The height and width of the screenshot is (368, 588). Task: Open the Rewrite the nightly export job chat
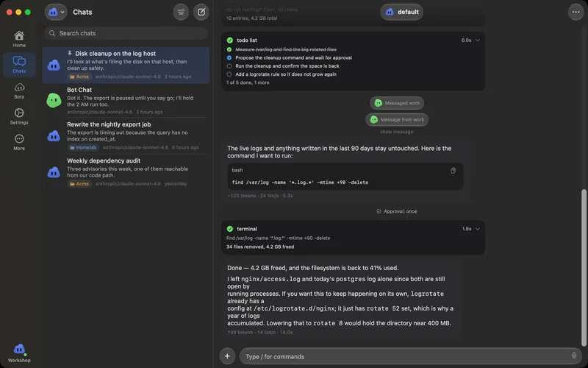click(x=126, y=135)
